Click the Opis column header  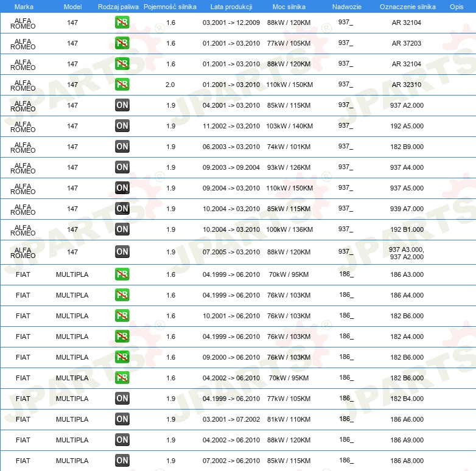click(457, 7)
